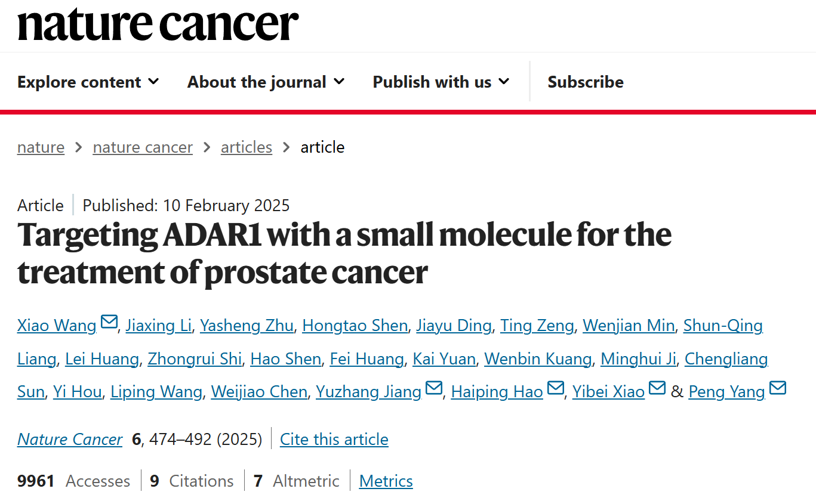
Task: Open author Weijiao Chen's link
Action: coord(259,392)
